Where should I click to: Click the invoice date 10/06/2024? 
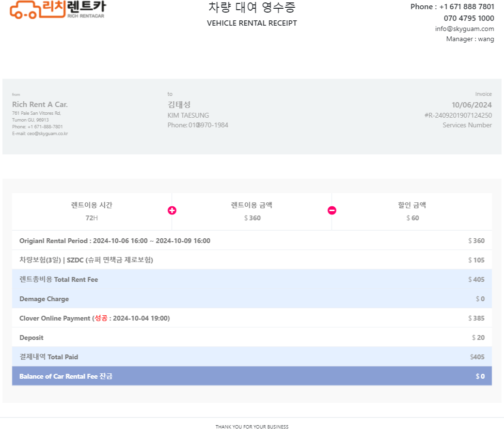pos(472,105)
